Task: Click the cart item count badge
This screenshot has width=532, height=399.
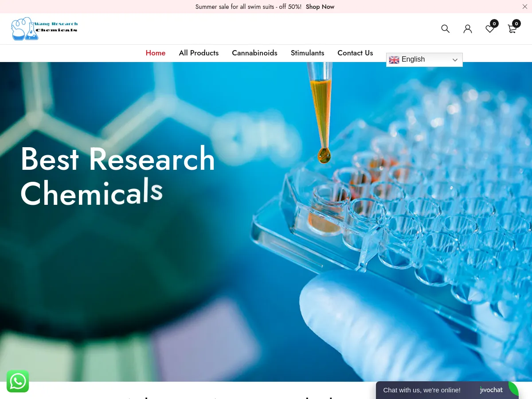Action: (516, 23)
